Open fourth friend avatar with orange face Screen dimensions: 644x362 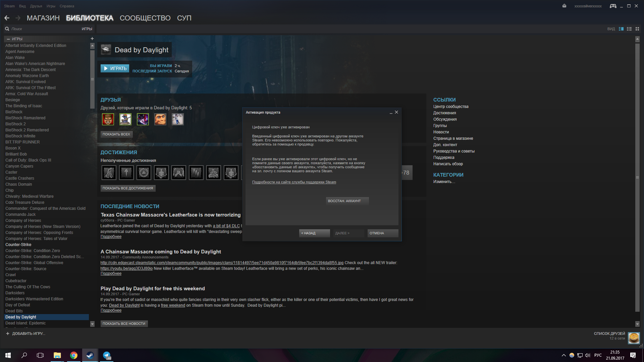pyautogui.click(x=160, y=119)
